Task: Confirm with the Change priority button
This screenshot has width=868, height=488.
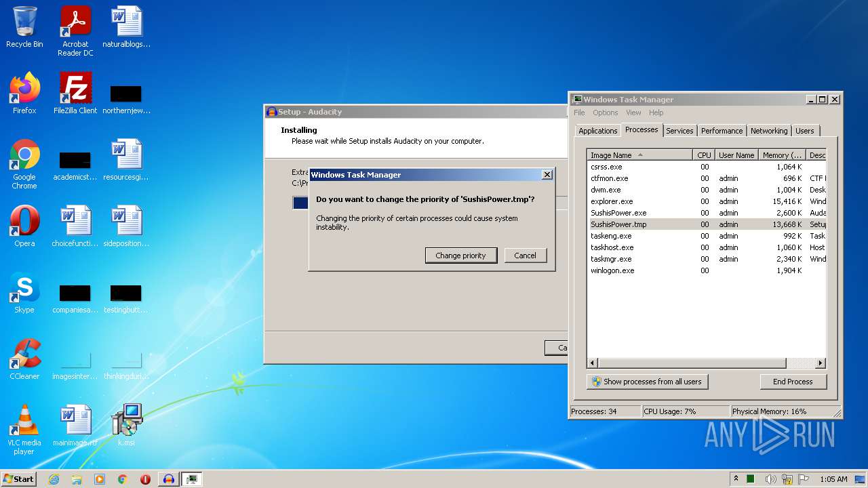Action: click(x=461, y=256)
